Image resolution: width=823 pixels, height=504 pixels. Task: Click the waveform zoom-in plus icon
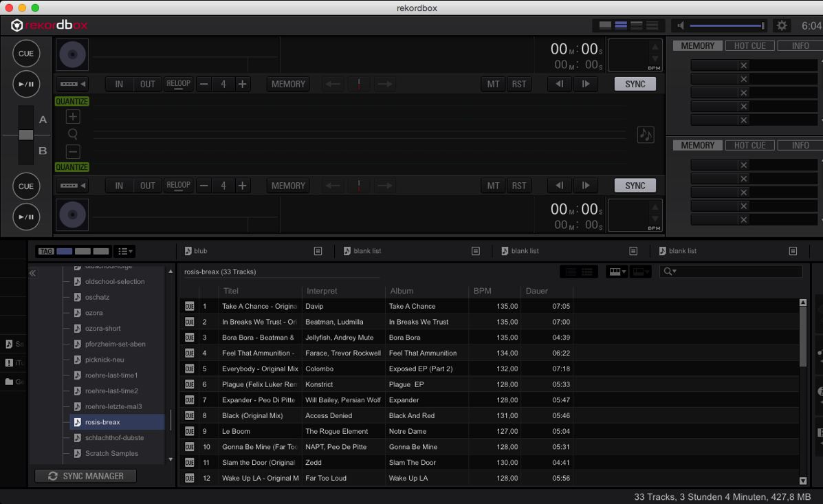pos(73,117)
